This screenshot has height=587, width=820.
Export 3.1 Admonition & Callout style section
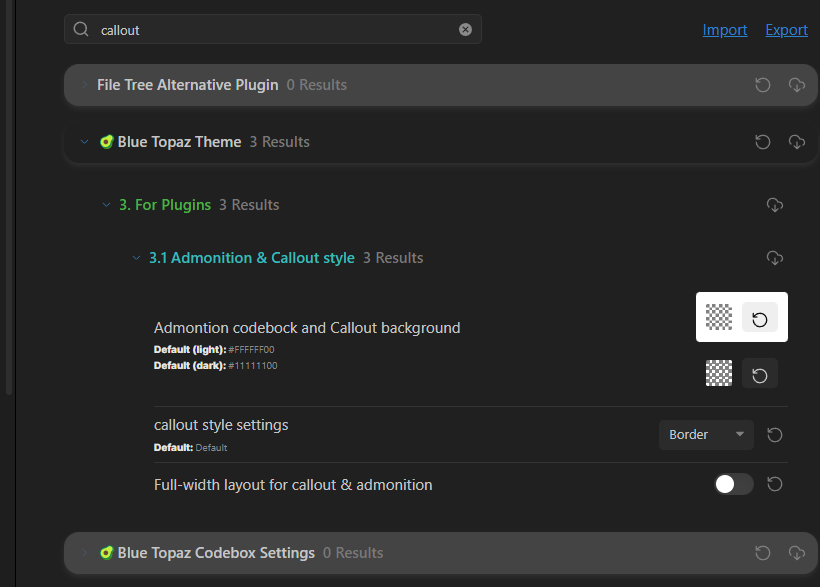(774, 258)
